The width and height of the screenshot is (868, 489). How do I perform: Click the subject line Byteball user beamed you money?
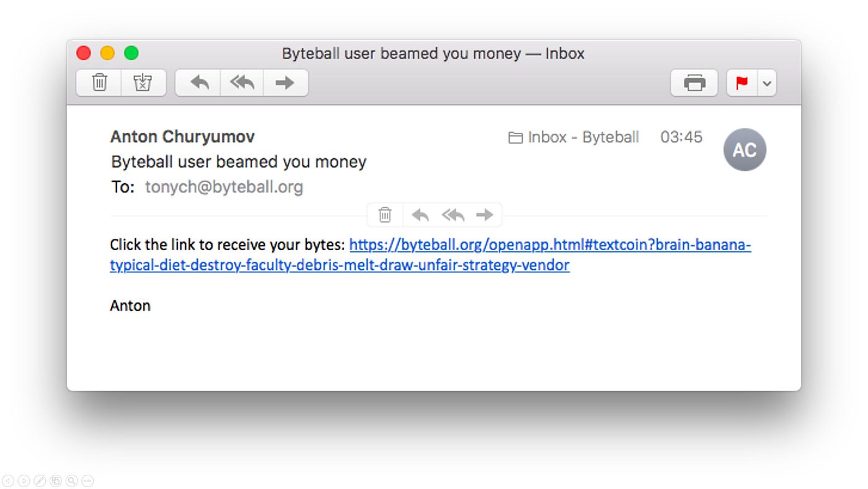click(239, 162)
